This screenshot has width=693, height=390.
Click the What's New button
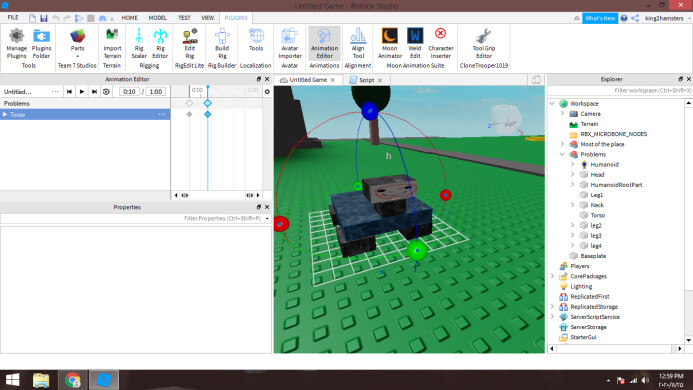tap(600, 18)
